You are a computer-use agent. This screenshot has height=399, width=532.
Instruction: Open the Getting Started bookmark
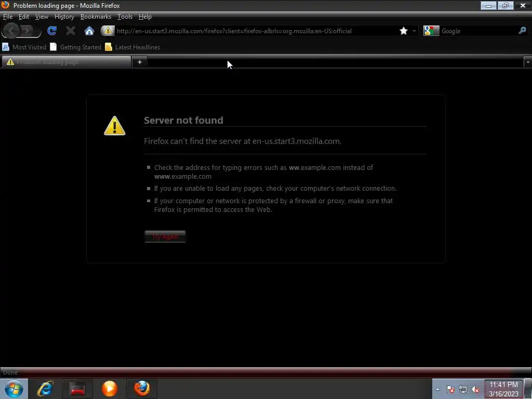[76, 47]
